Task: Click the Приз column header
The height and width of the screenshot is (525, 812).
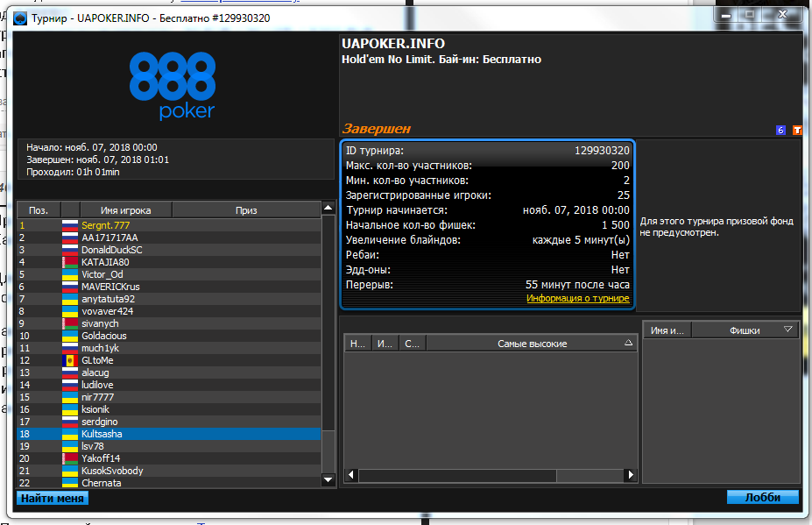Action: click(x=246, y=209)
